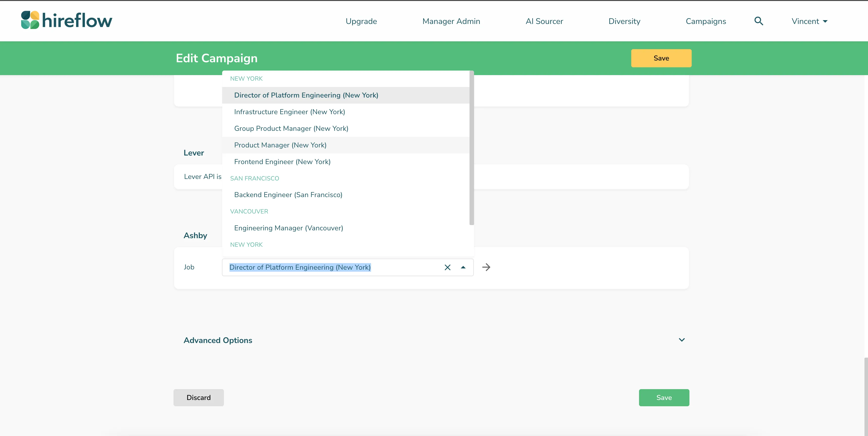Go to Upgrade page
The height and width of the screenshot is (436, 868).
(361, 21)
